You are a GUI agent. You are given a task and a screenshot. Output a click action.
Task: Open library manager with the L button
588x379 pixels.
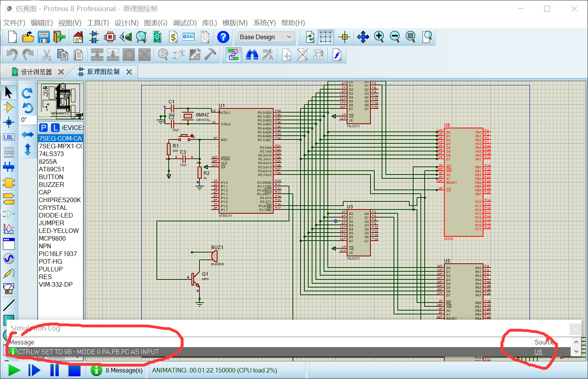pyautogui.click(x=56, y=128)
